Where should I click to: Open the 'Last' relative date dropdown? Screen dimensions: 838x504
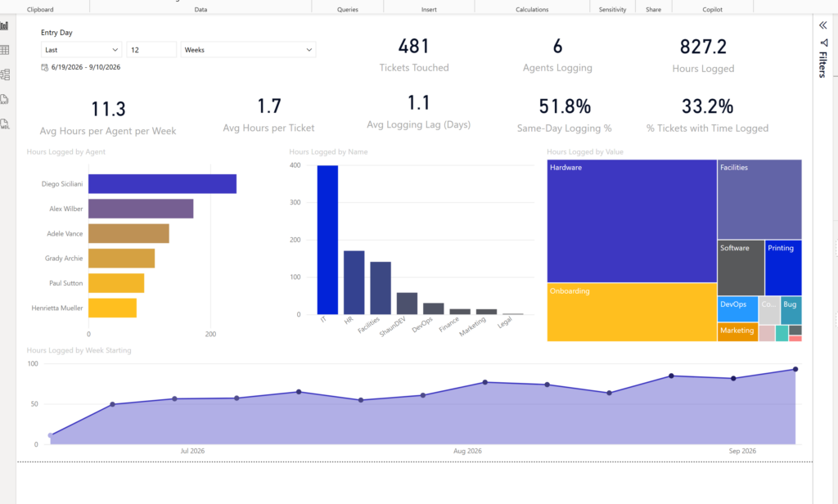(81, 50)
